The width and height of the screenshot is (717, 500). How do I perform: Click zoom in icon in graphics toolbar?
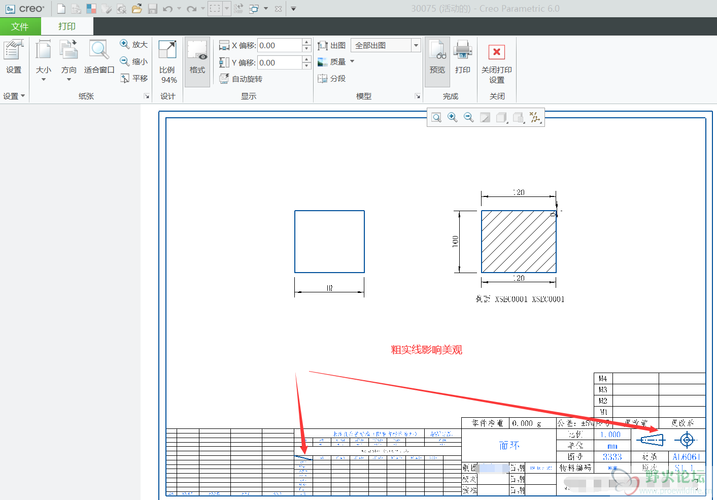tap(452, 118)
